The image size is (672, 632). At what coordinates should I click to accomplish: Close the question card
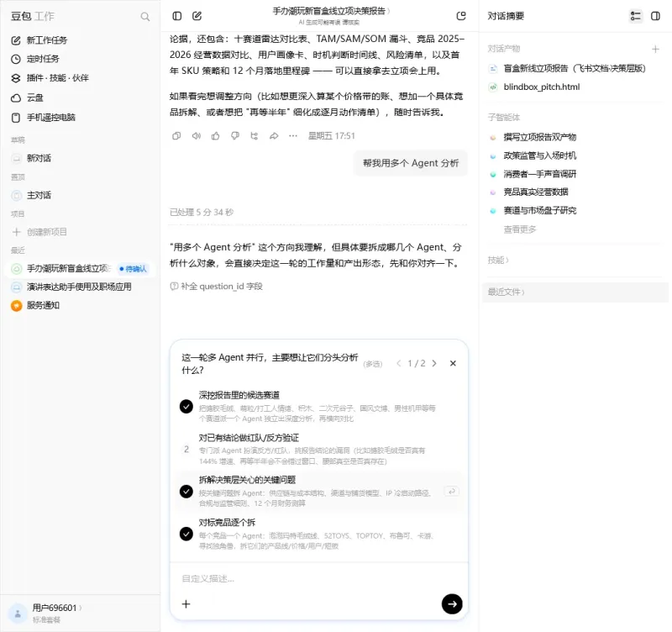453,363
